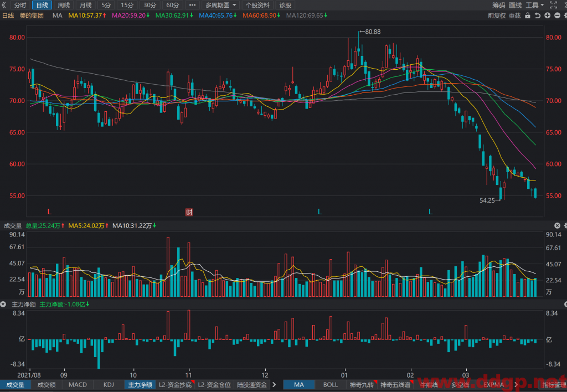The width and height of the screenshot is (567, 392).
Task: Enter fullscreen with the expand icon
Action: pyautogui.click(x=553, y=5)
